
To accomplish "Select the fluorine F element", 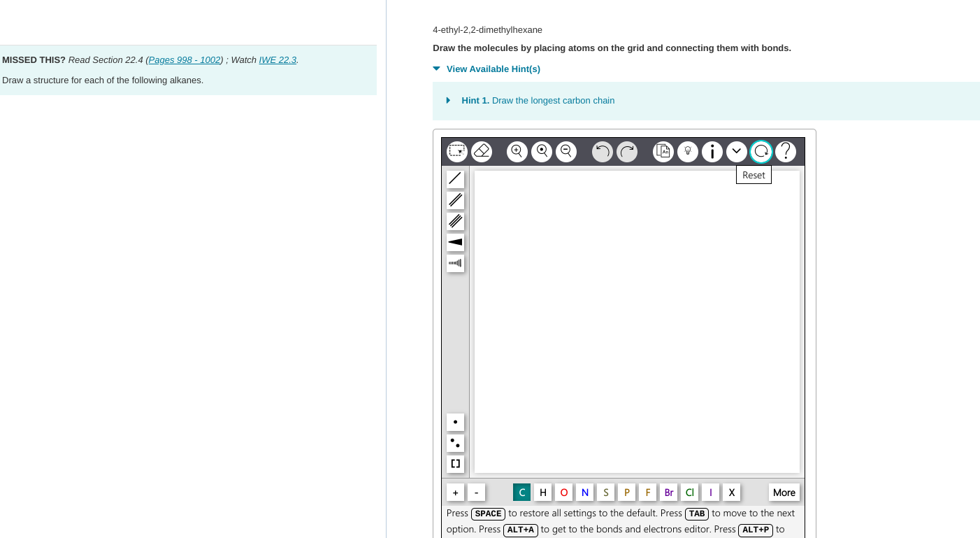I will [647, 493].
